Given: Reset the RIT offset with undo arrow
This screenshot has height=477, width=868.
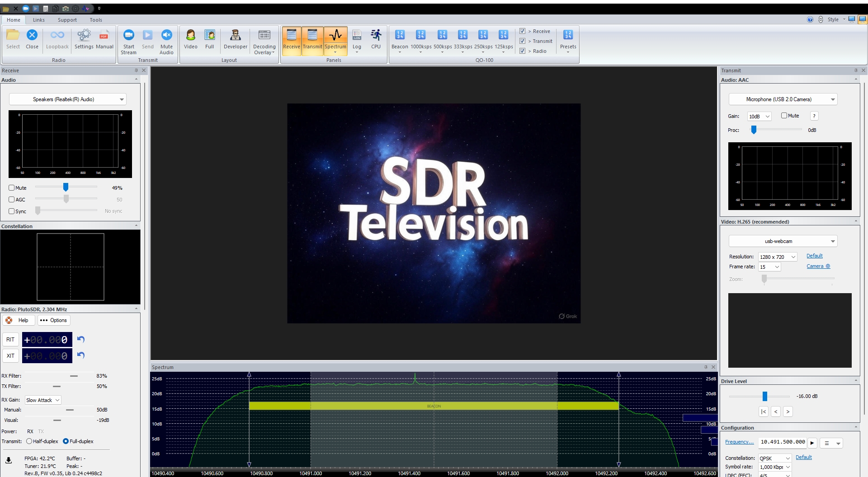Looking at the screenshot, I should (81, 339).
